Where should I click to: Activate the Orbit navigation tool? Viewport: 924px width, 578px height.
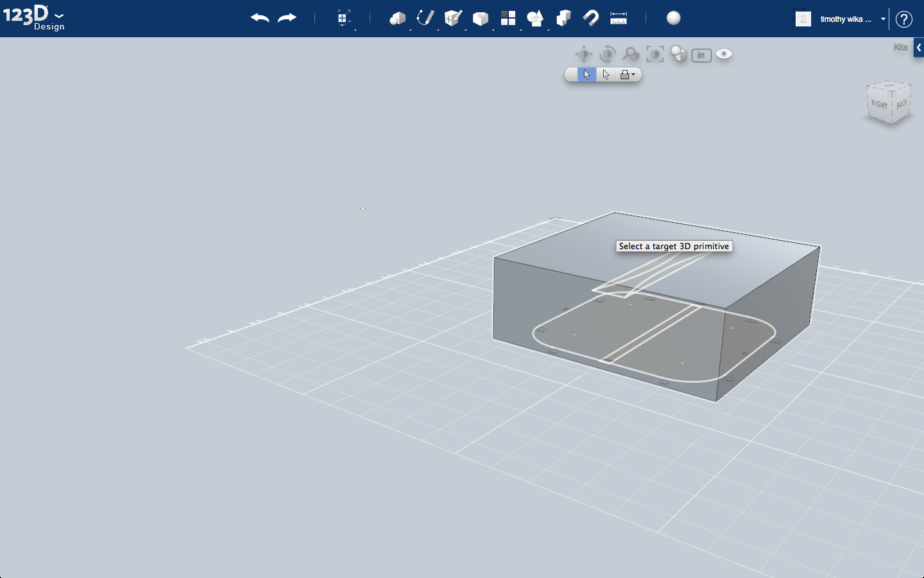point(607,55)
